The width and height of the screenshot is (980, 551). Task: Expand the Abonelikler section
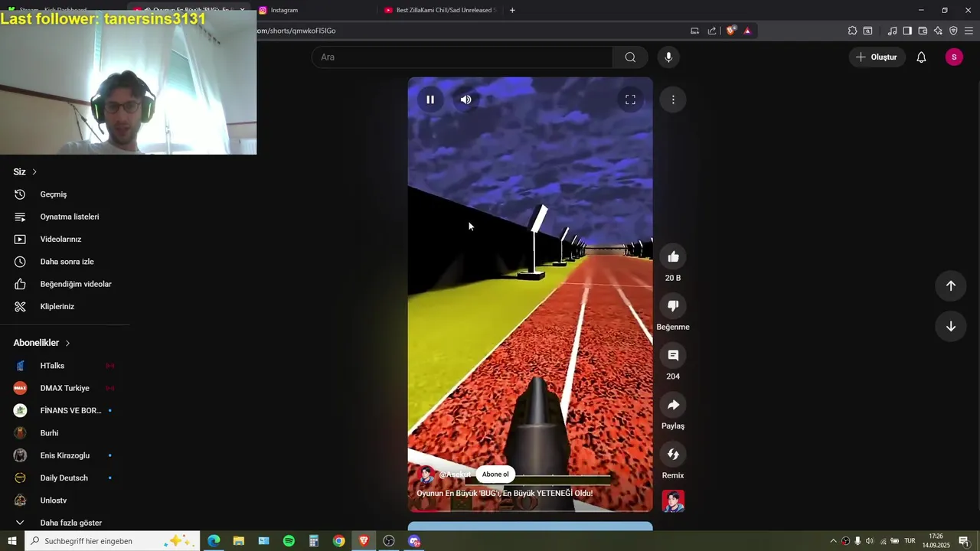(x=42, y=343)
